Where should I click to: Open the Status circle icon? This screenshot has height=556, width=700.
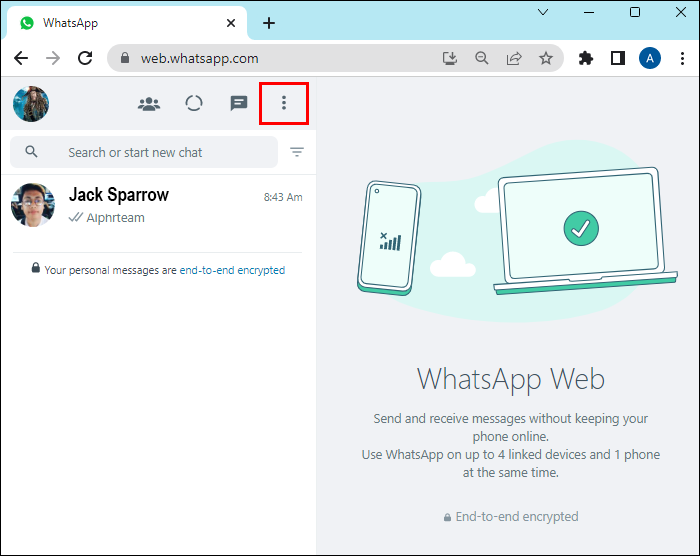[x=194, y=103]
